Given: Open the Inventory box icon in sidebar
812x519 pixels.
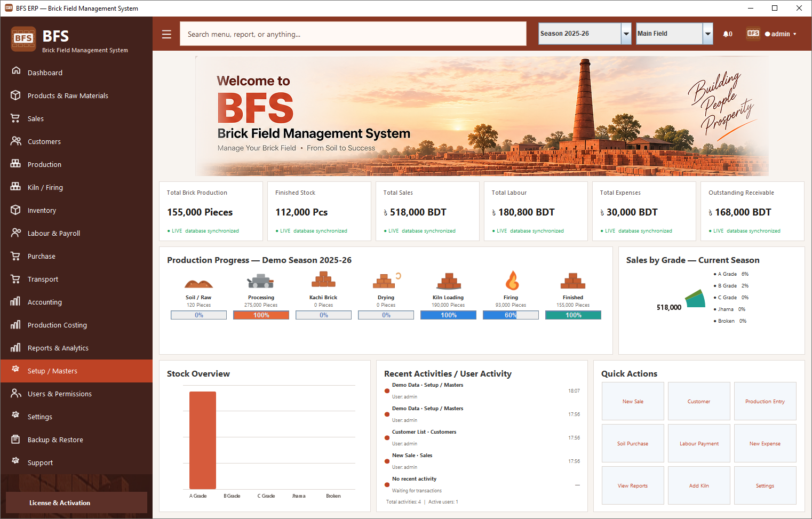Looking at the screenshot, I should tap(16, 210).
